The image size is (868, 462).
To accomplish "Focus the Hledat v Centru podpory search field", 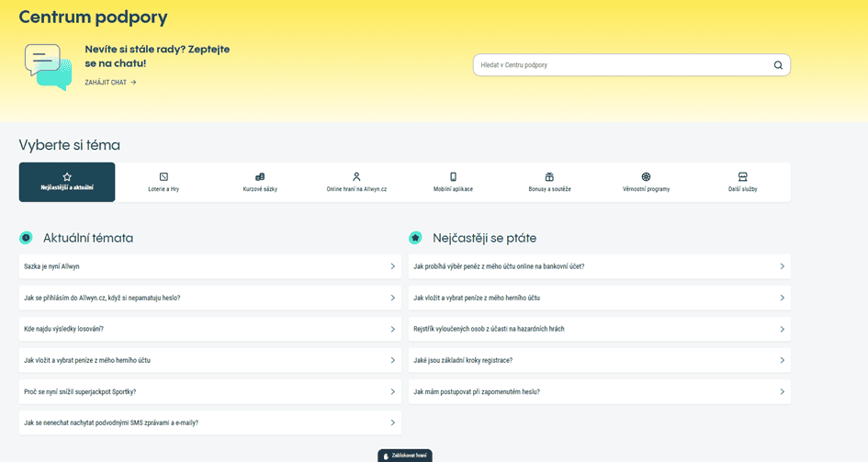I will [x=632, y=65].
